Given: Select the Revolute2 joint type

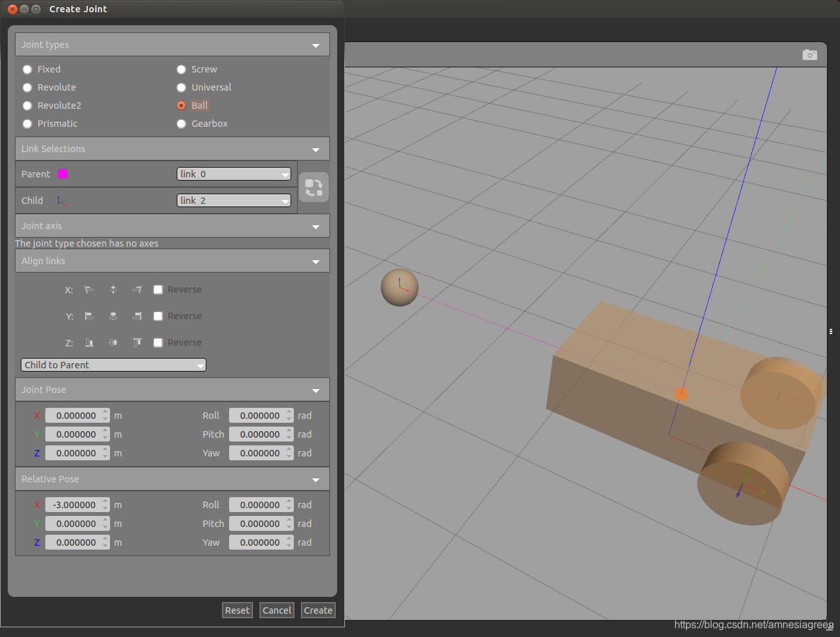Looking at the screenshot, I should click(x=27, y=106).
